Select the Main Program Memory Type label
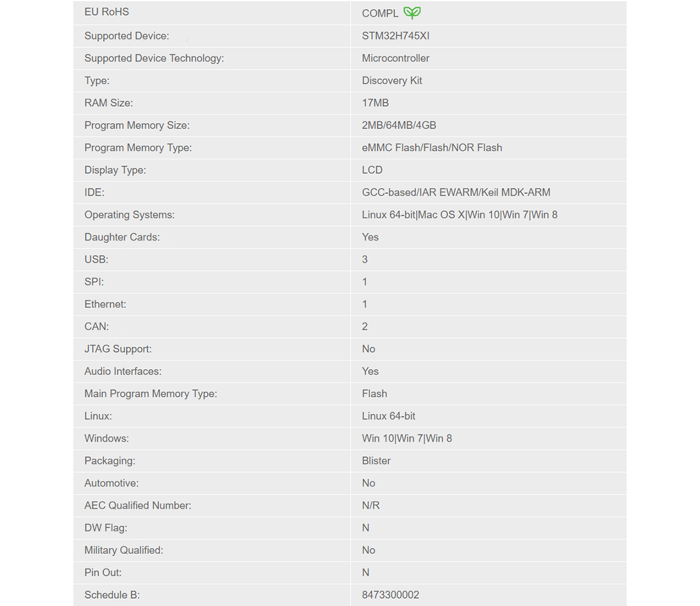 click(x=151, y=394)
